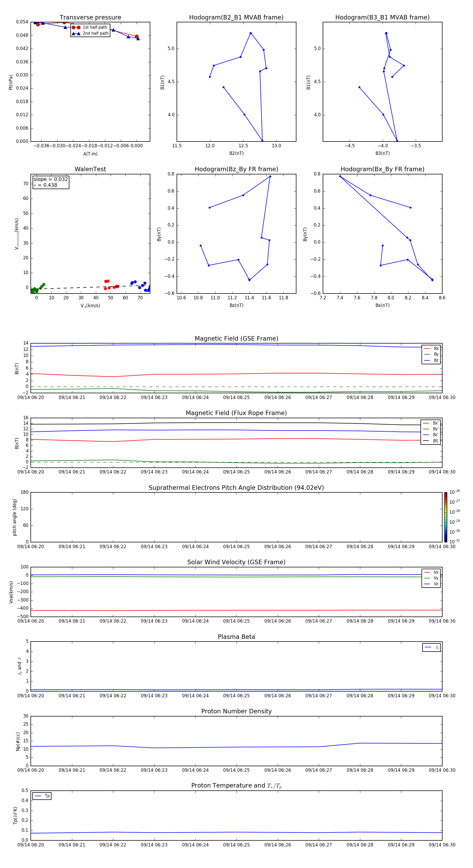
Task: Click the 'Magnetic Field (GSE Frame)' title
Action: (x=236, y=339)
